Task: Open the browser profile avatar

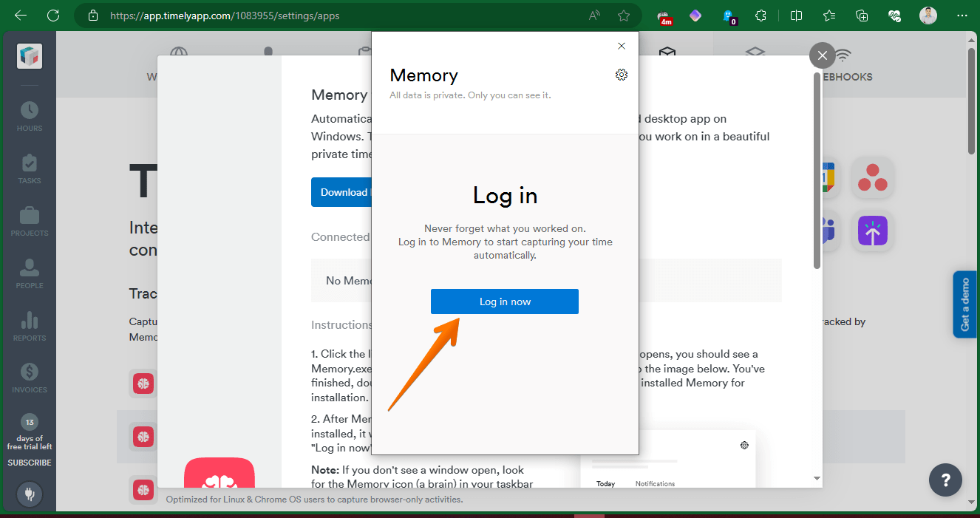Action: coord(928,15)
